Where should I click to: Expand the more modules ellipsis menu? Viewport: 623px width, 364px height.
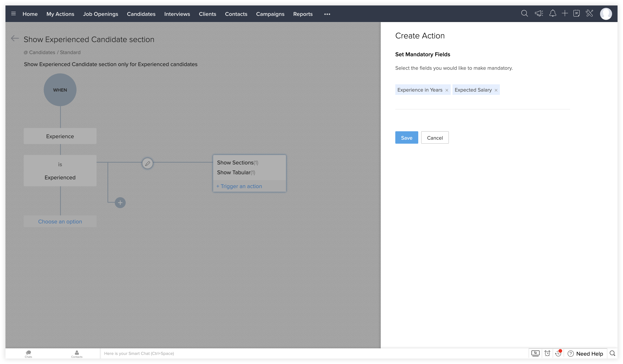327,14
